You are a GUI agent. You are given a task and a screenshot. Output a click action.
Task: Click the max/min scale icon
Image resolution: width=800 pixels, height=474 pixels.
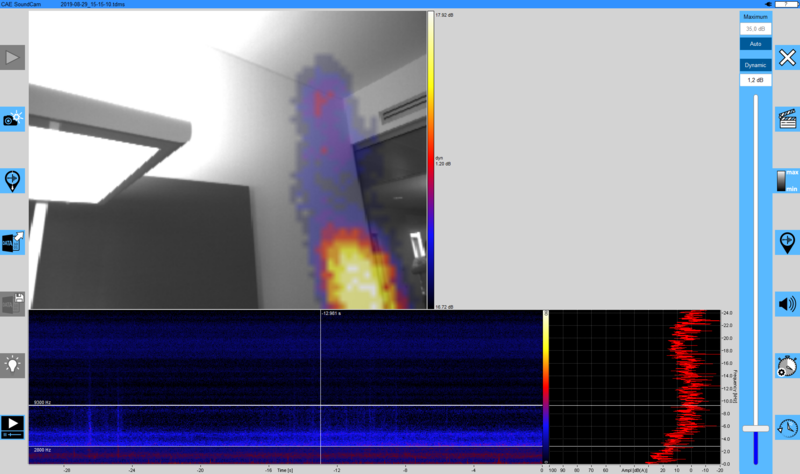[787, 181]
